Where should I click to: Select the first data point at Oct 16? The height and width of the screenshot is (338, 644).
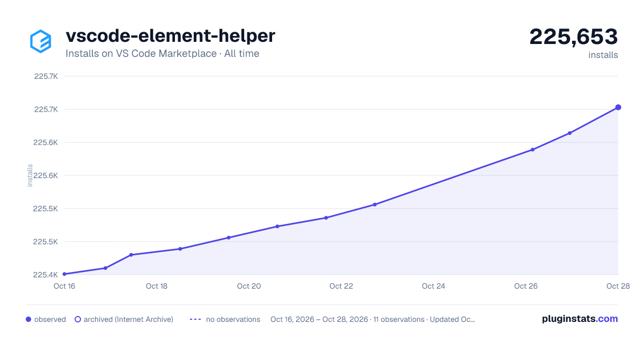click(64, 274)
